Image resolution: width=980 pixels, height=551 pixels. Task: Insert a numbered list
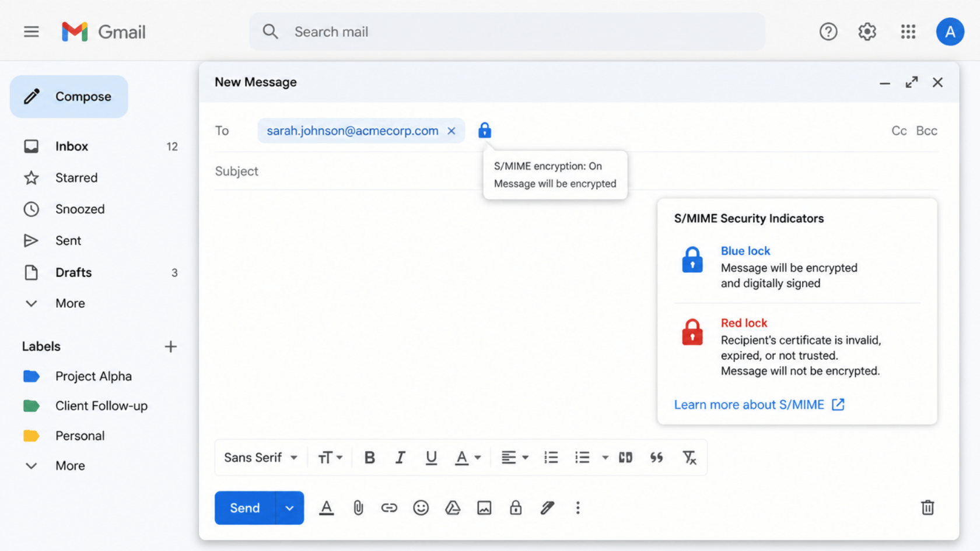coord(551,458)
